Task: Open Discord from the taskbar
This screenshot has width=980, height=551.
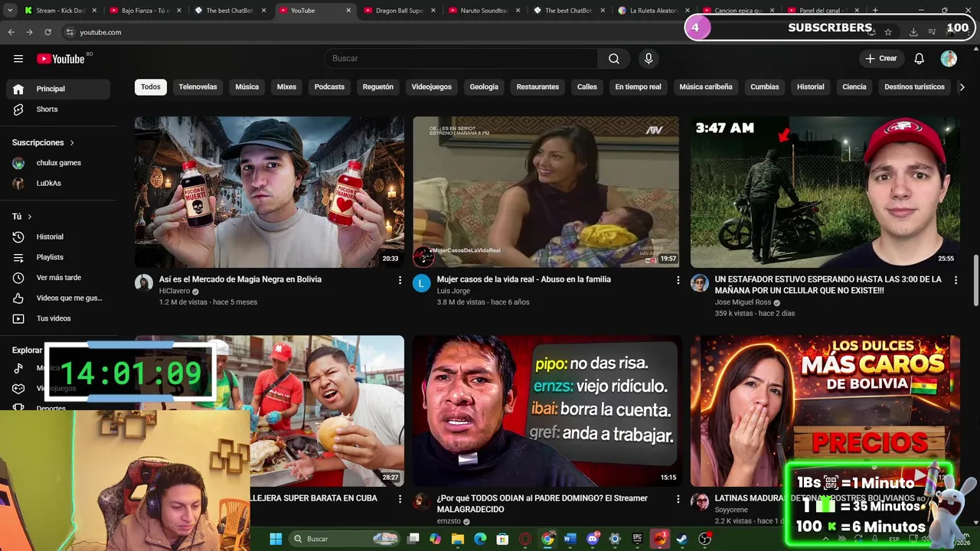Action: click(592, 539)
